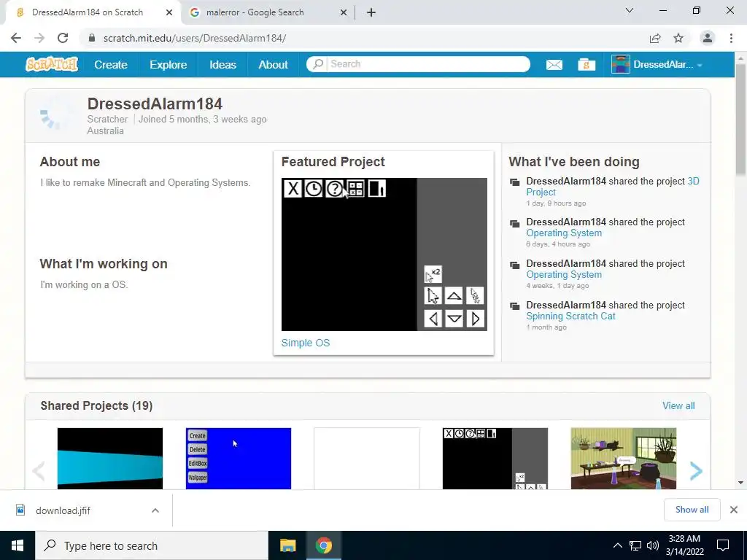The height and width of the screenshot is (560, 747).
Task: Click the search magnifier icon in Scratch bar
Action: [318, 64]
